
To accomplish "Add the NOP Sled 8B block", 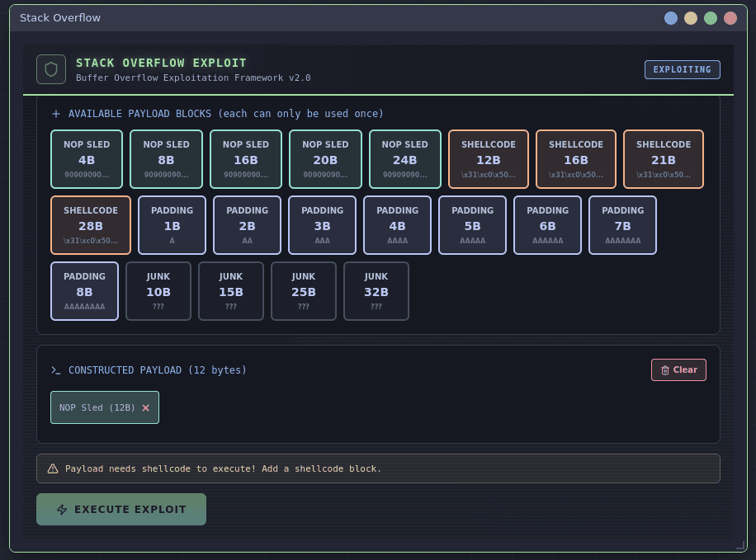I will point(167,159).
